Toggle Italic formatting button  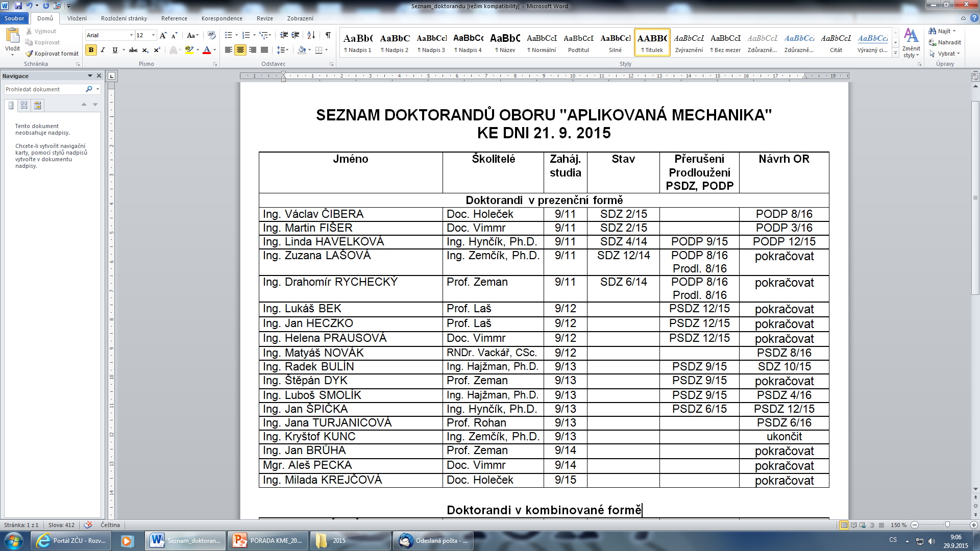point(103,50)
